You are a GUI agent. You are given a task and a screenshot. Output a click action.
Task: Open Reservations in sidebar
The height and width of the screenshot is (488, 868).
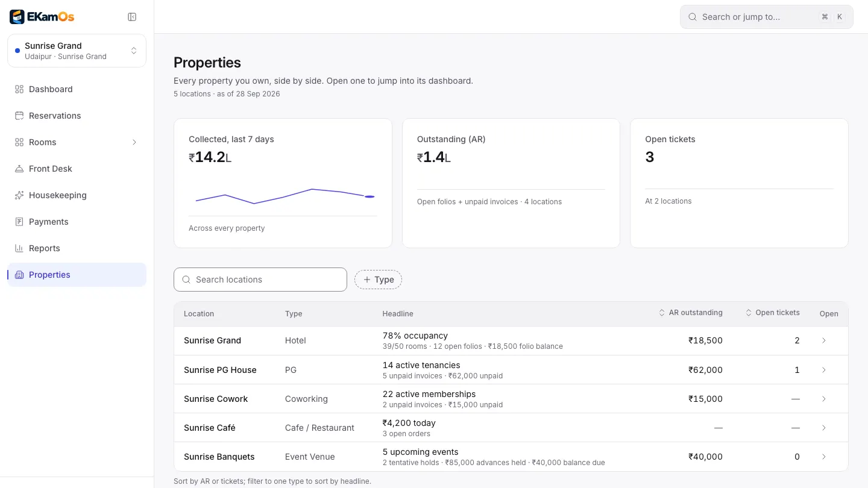click(x=77, y=116)
